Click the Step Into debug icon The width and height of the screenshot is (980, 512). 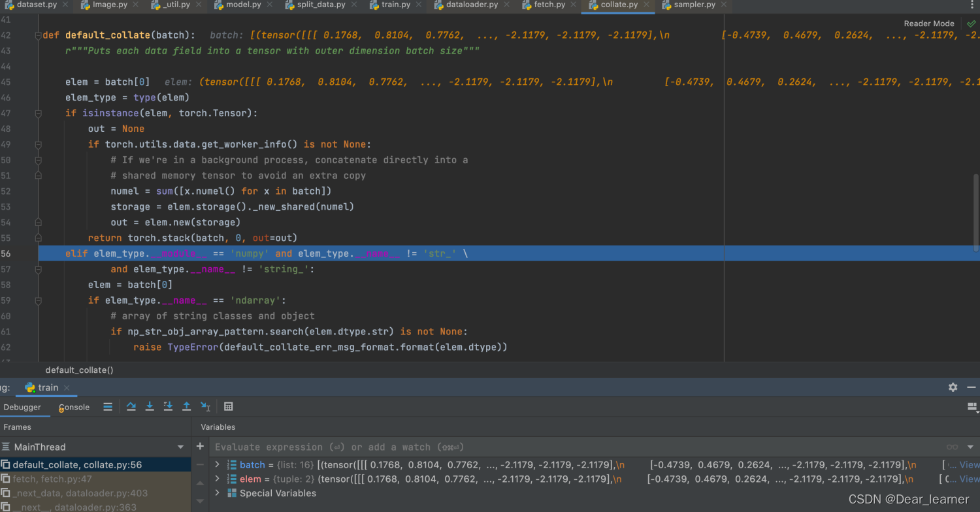(x=150, y=406)
